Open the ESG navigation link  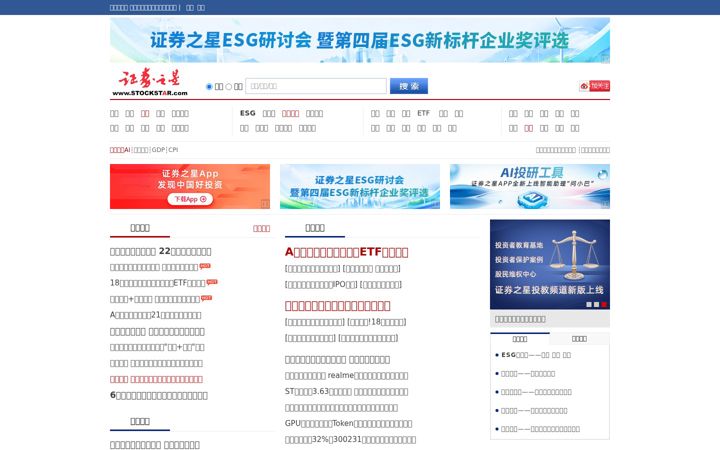248,113
